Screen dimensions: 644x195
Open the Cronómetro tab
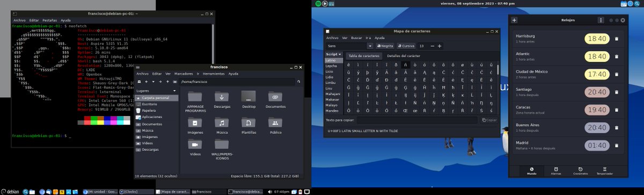[x=581, y=171]
